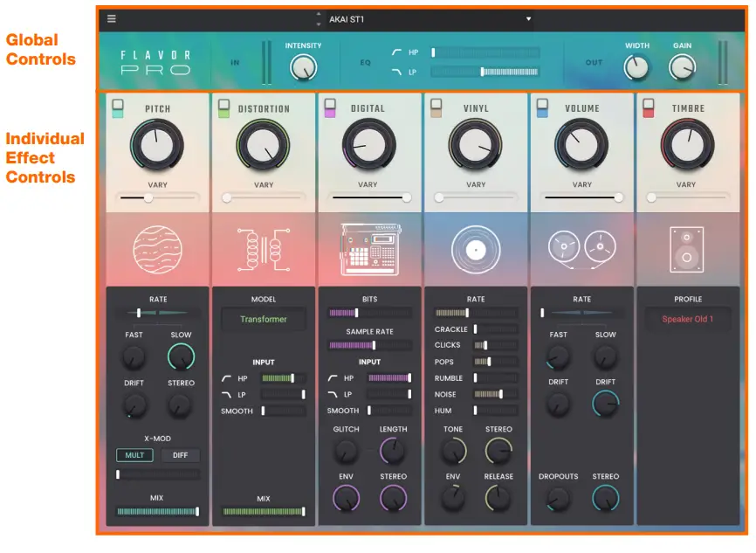Viewport: 756px width, 553px height.
Task: Click the Distortion transformer illustration icon
Action: tap(264, 250)
